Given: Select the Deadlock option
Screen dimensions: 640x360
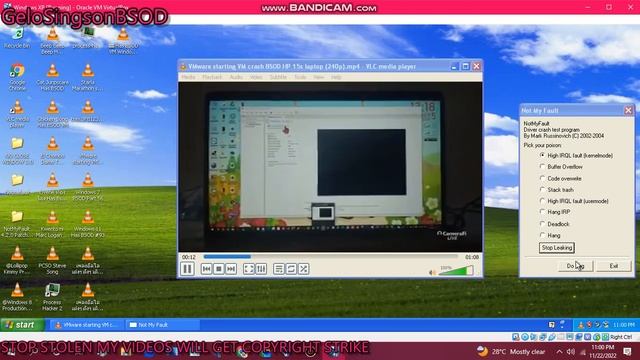Looking at the screenshot, I should click(555, 224).
